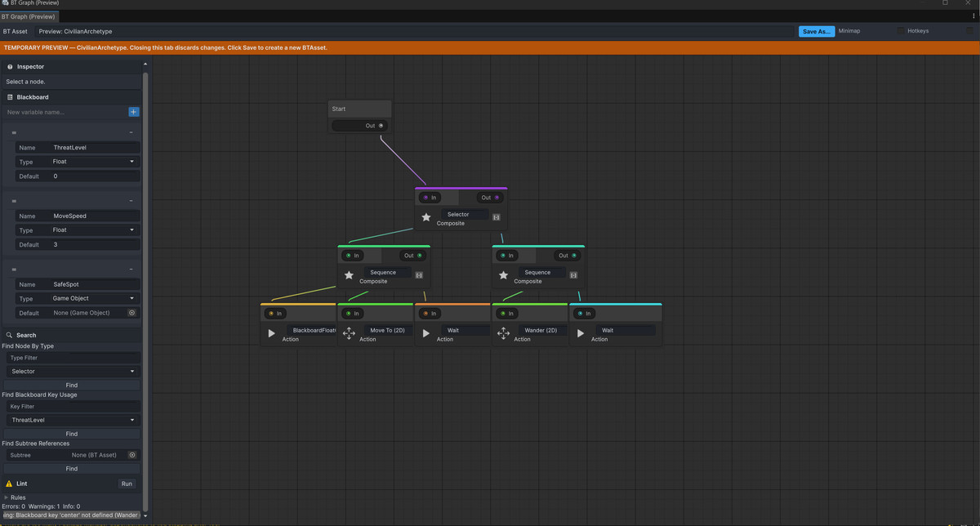
Task: Click the Wander (2D) node In port
Action: [x=502, y=314]
